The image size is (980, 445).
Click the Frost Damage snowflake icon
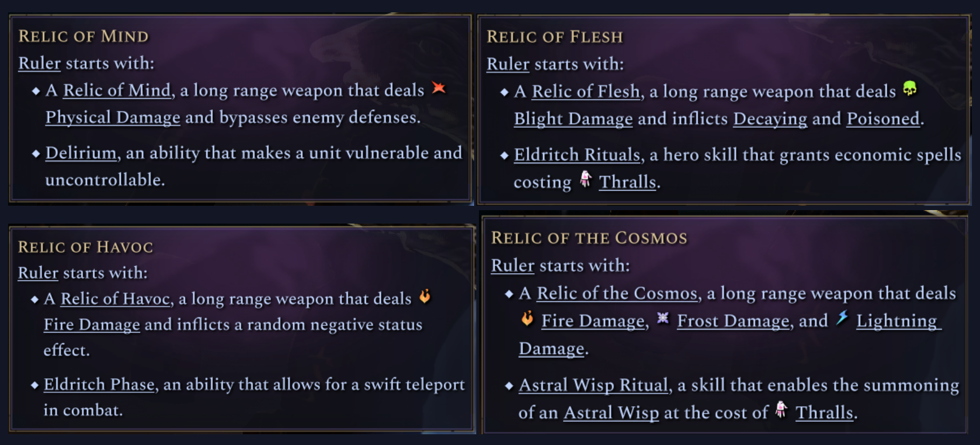(662, 318)
